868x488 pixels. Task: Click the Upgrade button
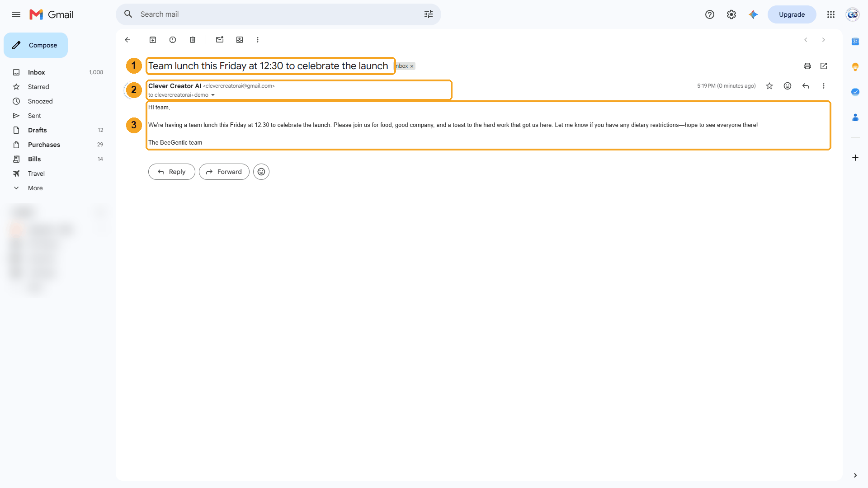coord(792,14)
